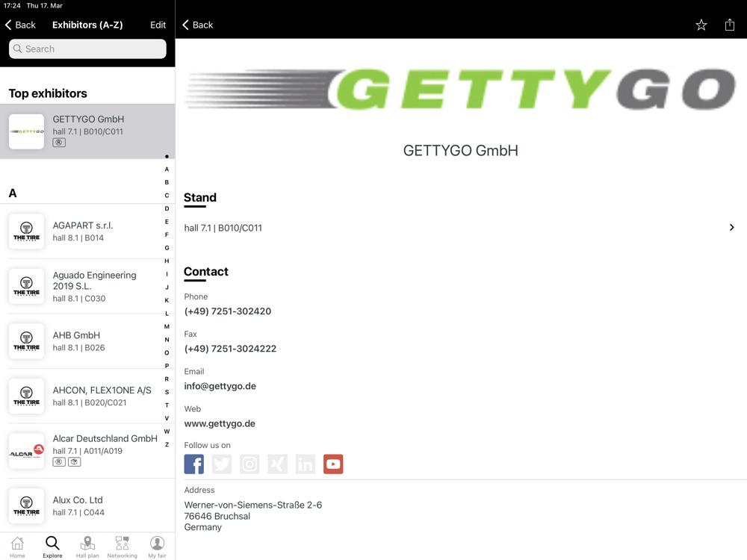The width and height of the screenshot is (747, 560).
Task: Go back from Exhibitors (A-Z) list
Action: click(x=20, y=25)
